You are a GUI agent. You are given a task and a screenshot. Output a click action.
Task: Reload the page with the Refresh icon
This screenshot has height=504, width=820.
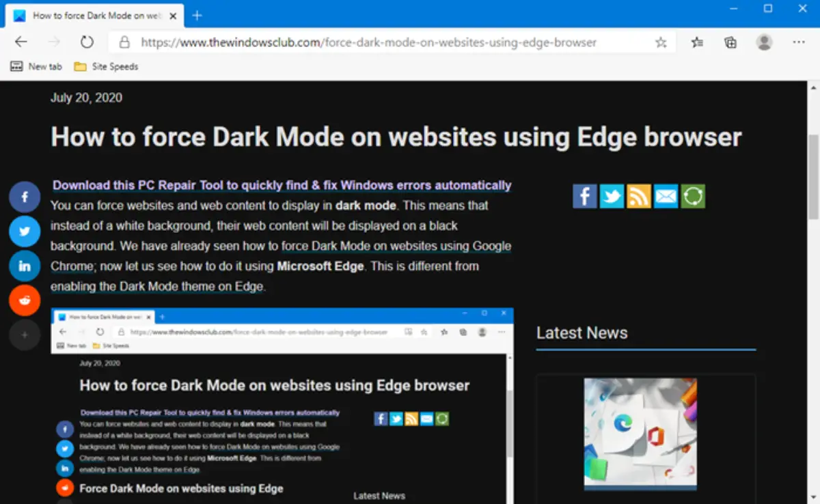(87, 42)
